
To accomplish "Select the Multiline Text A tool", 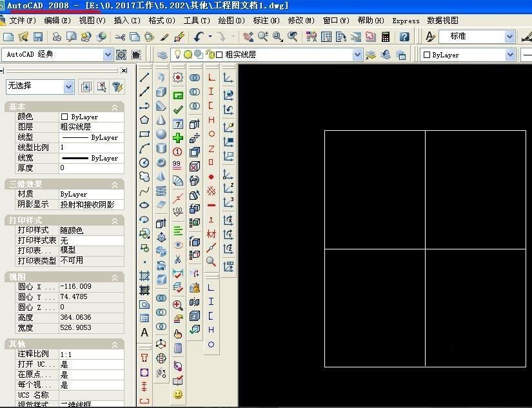I will coord(144,332).
